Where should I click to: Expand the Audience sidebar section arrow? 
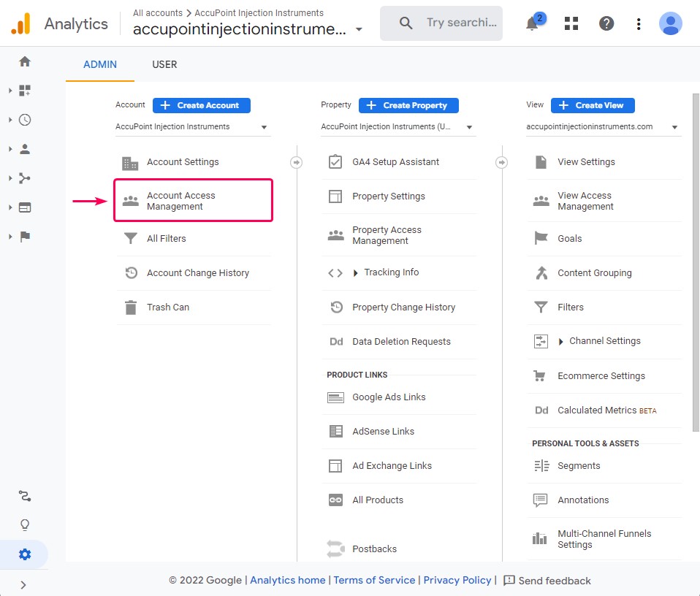point(10,149)
